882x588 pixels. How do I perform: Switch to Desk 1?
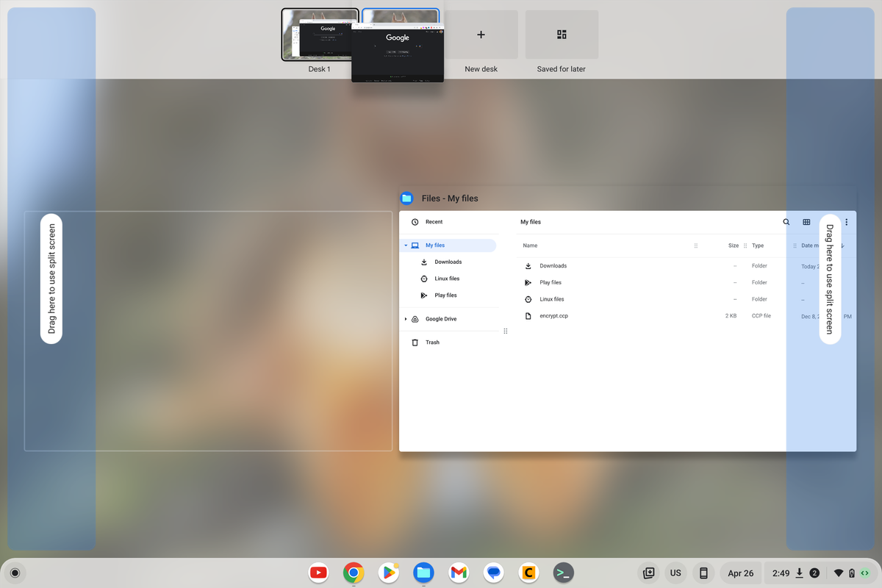click(x=320, y=35)
